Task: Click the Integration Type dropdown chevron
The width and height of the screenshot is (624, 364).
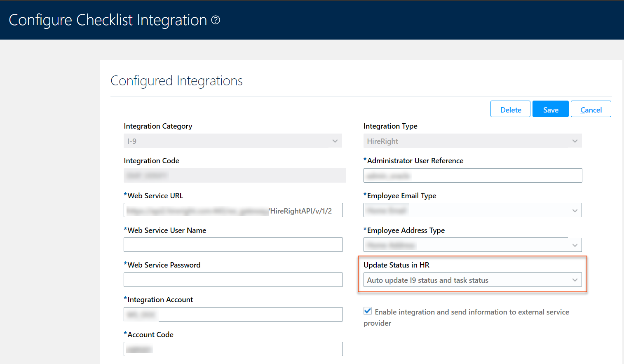Action: [x=575, y=141]
